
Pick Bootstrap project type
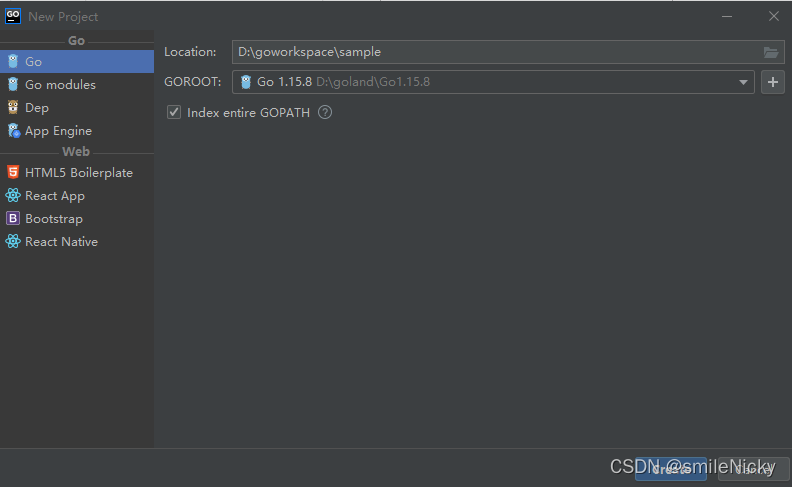tap(77, 219)
